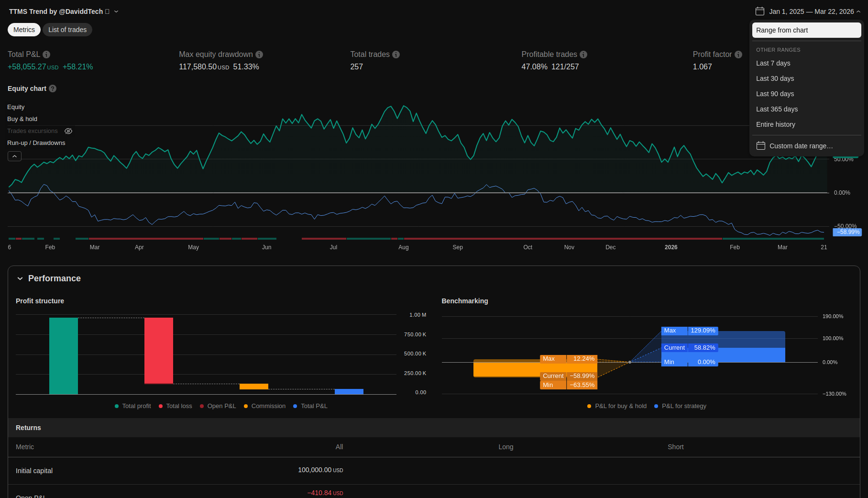The width and height of the screenshot is (868, 498).
Task: Select Last 30 days range
Action: tap(775, 78)
